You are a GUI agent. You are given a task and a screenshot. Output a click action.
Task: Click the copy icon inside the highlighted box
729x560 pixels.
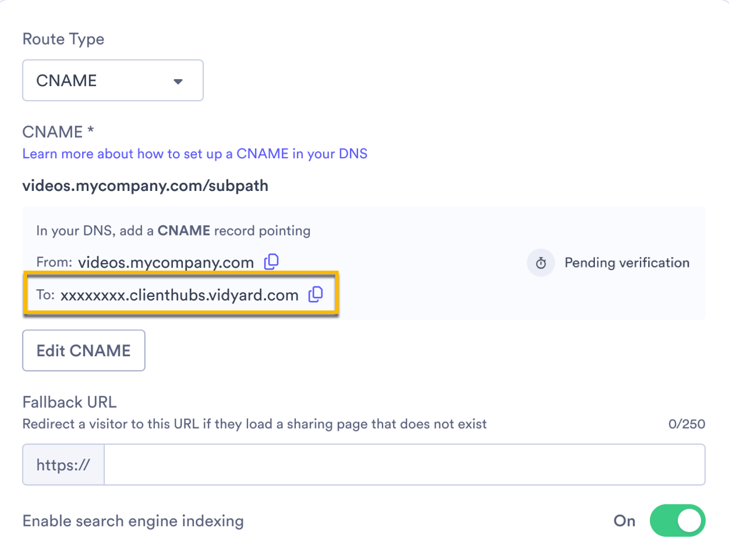(x=316, y=295)
